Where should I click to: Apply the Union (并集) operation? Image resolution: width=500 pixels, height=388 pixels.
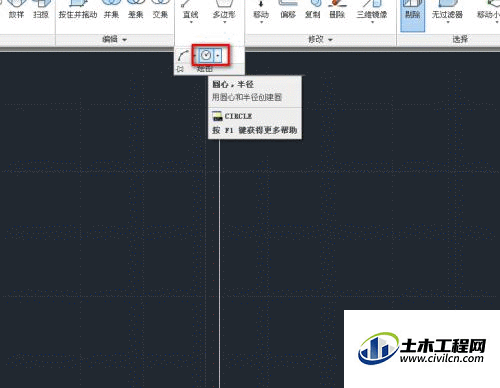pos(111,10)
